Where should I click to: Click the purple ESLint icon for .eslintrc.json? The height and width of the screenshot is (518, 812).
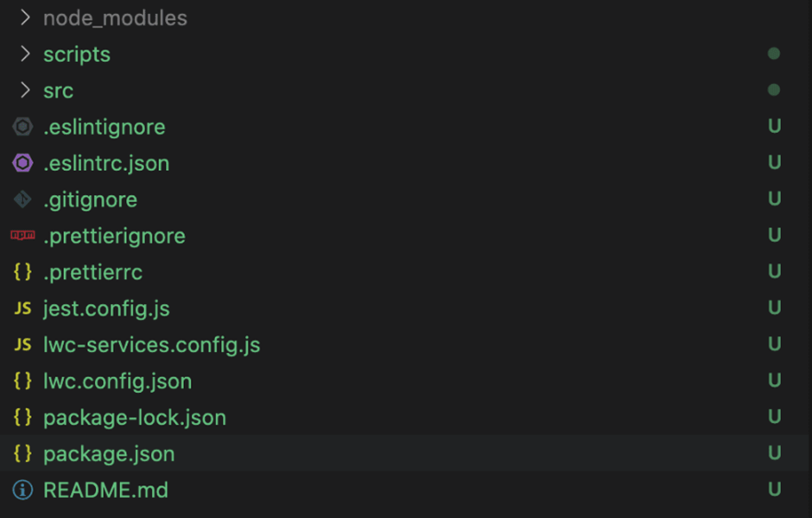[22, 163]
